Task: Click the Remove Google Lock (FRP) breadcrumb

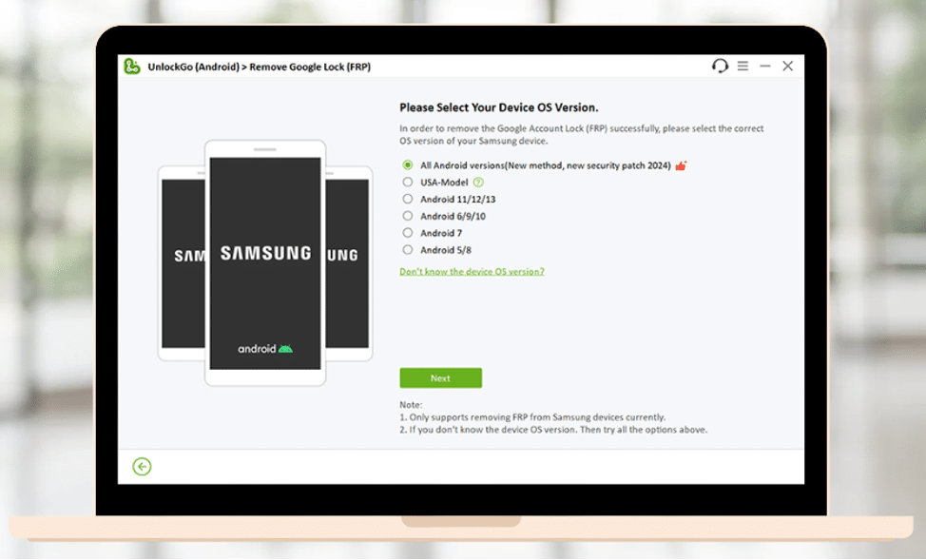Action: 310,67
